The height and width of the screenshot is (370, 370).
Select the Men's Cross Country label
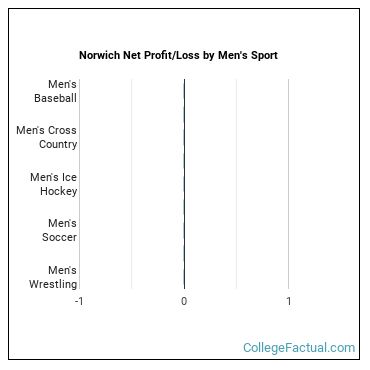tap(47, 137)
